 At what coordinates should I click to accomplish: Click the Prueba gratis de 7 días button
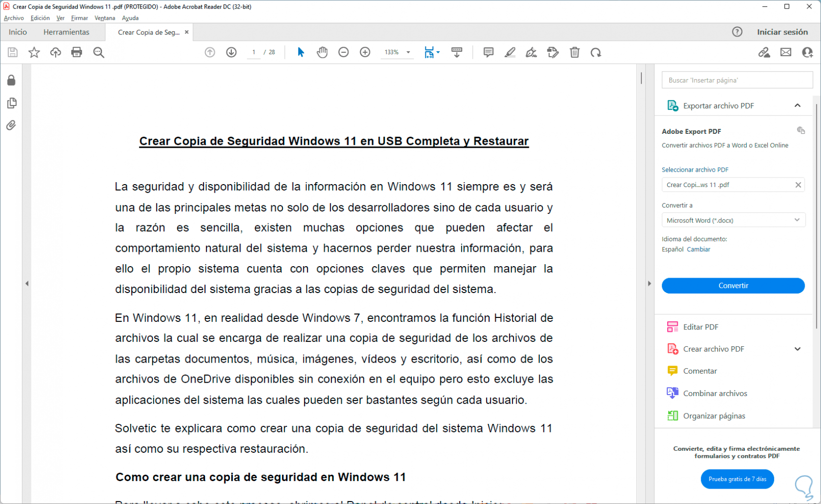[x=737, y=479]
